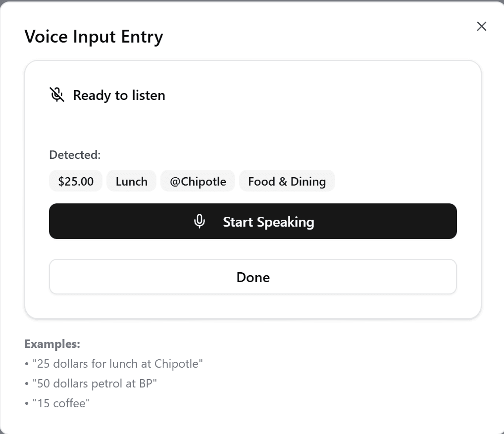This screenshot has height=434, width=504.
Task: Click the Voice Input Entry title
Action: point(94,37)
